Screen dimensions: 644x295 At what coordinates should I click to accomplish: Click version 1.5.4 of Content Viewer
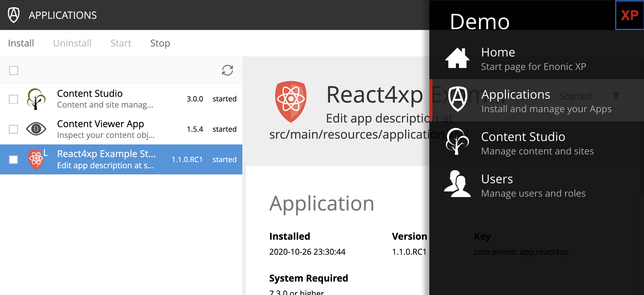tap(195, 129)
